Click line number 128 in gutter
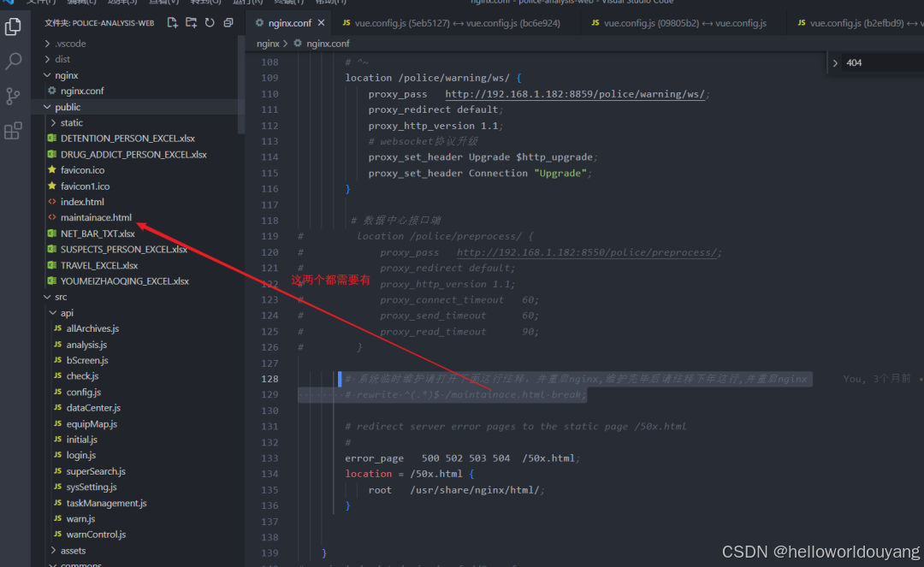 pyautogui.click(x=269, y=379)
